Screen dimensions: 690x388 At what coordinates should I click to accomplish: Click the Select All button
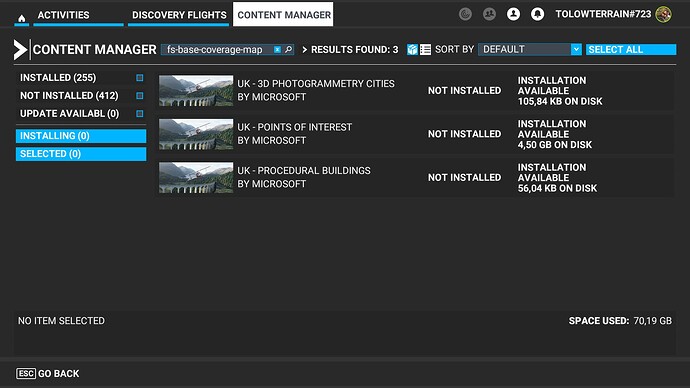tap(631, 49)
